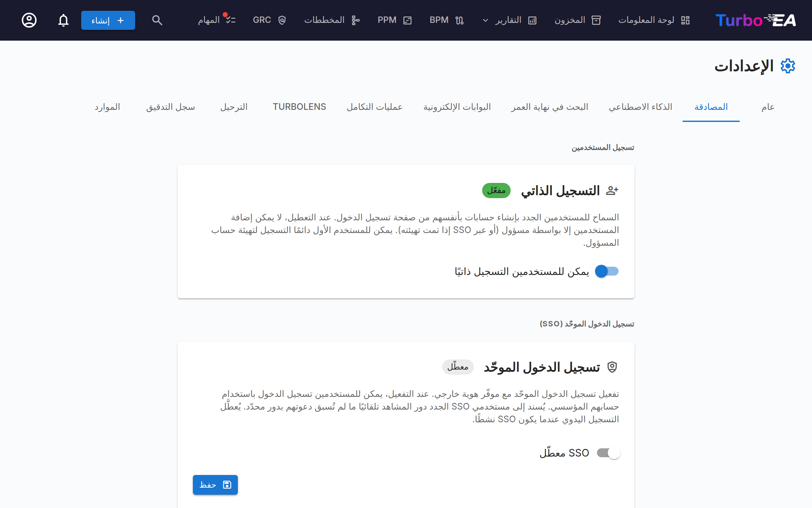
Task: Open the BPM menu item
Action: pos(447,20)
